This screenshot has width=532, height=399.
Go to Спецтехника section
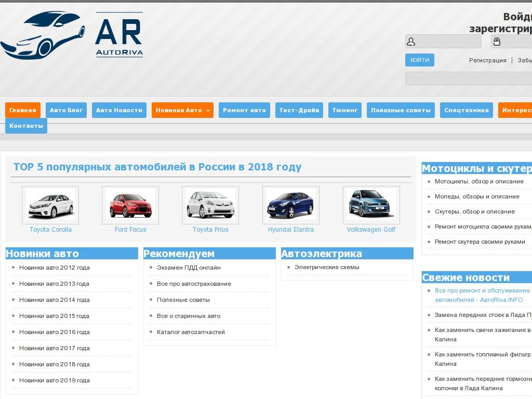pos(467,110)
